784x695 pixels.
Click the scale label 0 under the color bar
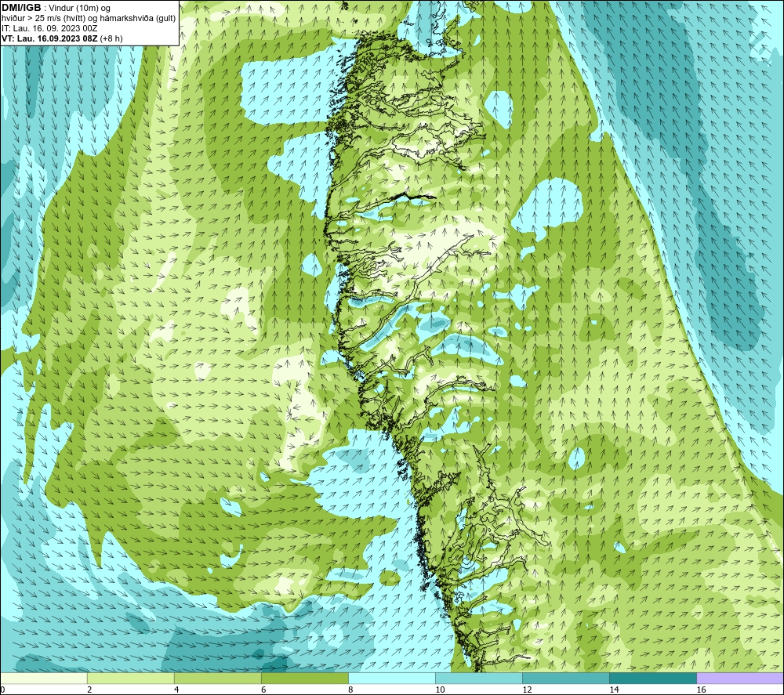pyautogui.click(x=2, y=690)
